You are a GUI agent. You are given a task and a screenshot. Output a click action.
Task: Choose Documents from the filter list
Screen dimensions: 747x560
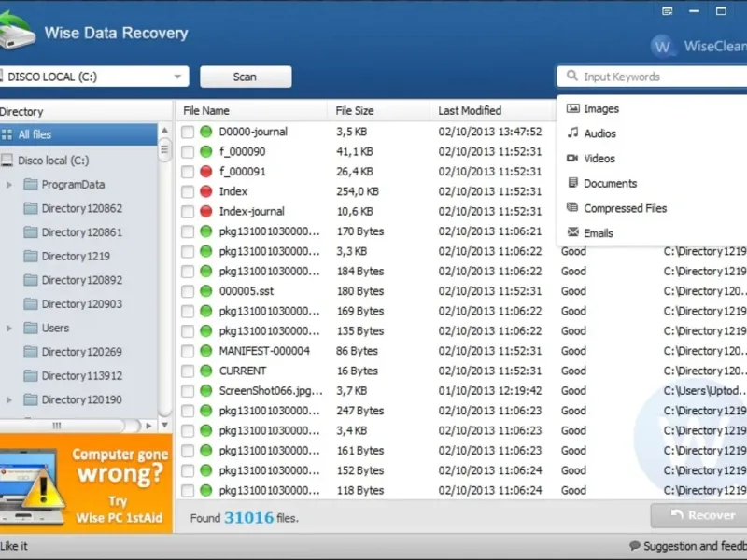[x=611, y=183]
